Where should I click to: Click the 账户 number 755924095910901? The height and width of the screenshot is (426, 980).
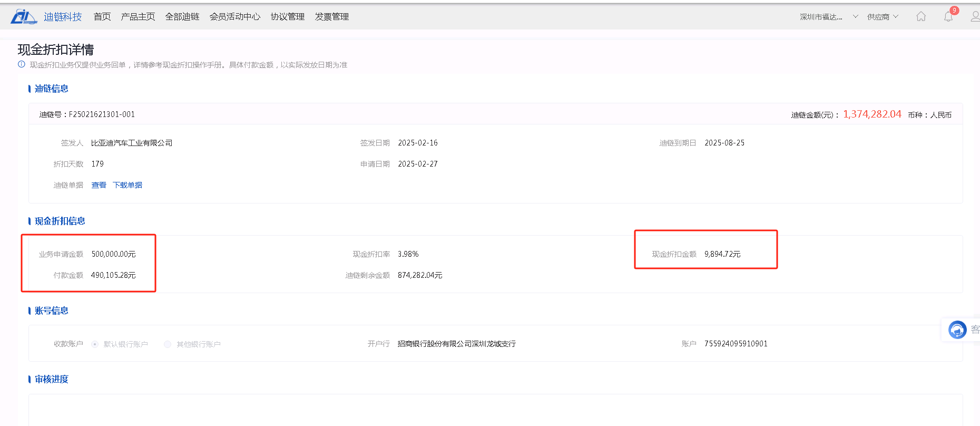(736, 344)
